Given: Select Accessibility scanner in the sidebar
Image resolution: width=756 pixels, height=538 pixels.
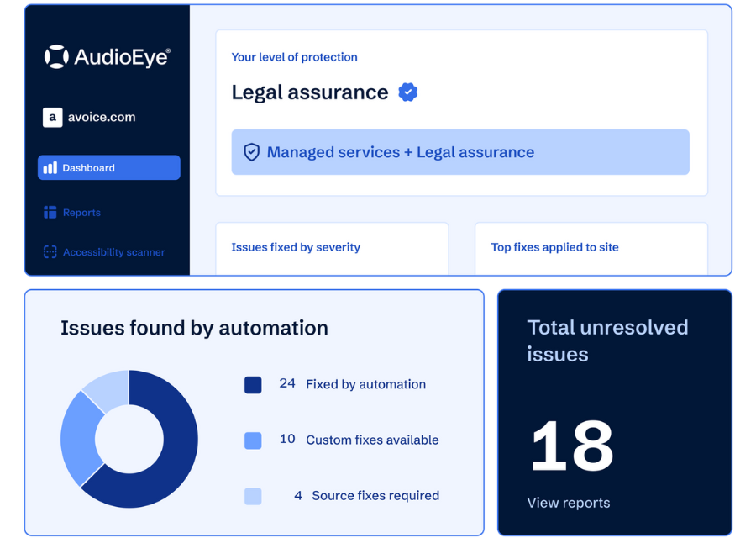Looking at the screenshot, I should click(113, 252).
